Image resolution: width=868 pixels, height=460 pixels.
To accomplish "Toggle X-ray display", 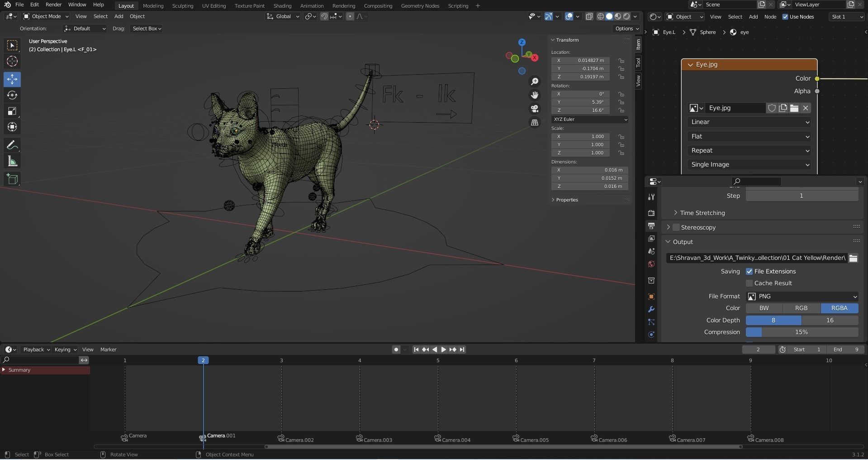I will click(x=589, y=16).
